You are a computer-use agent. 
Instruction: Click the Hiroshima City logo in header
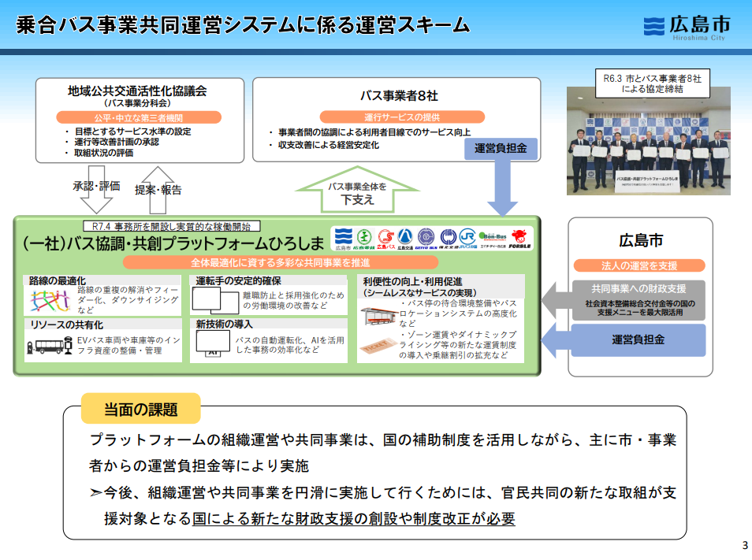pyautogui.click(x=686, y=25)
